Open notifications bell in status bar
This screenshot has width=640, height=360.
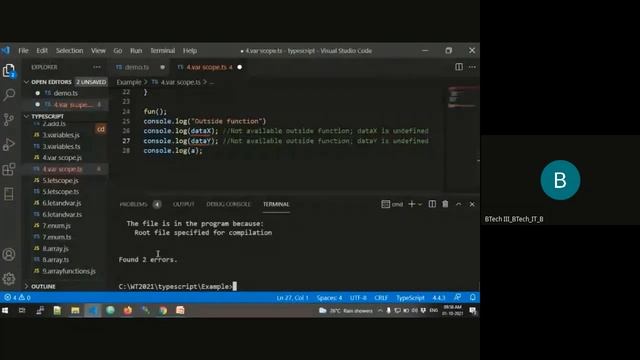pos(472,298)
